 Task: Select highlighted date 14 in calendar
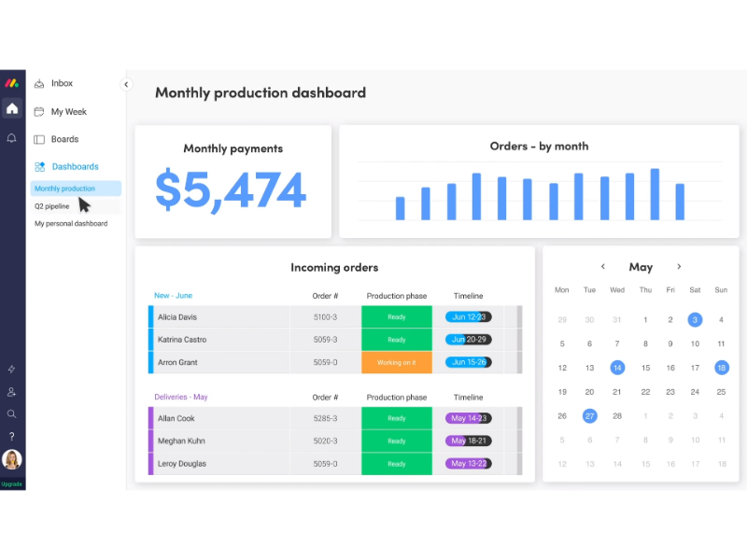(x=617, y=368)
